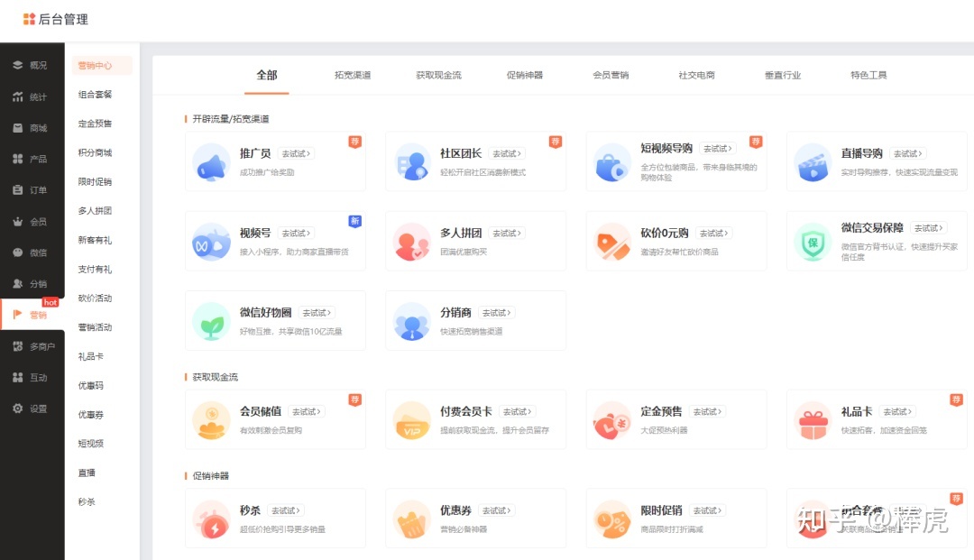This screenshot has height=560, width=974.
Task: Click the 直播导购 clapperboard icon
Action: click(813, 162)
